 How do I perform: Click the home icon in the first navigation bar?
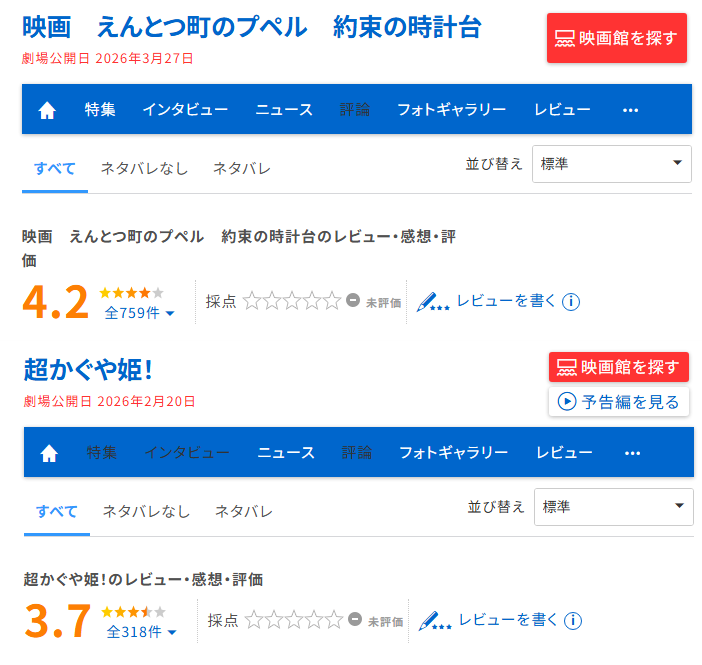[x=47, y=110]
